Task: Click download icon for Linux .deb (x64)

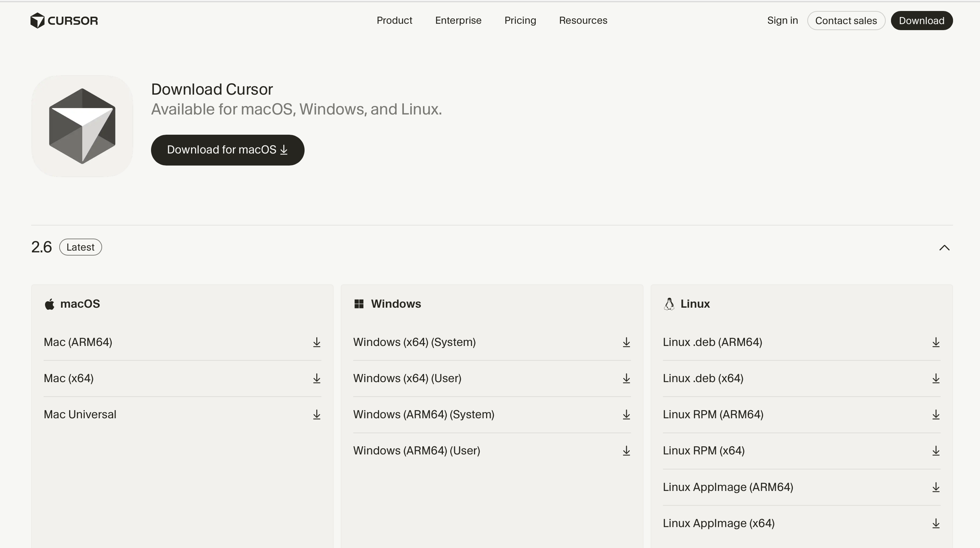Action: (936, 379)
